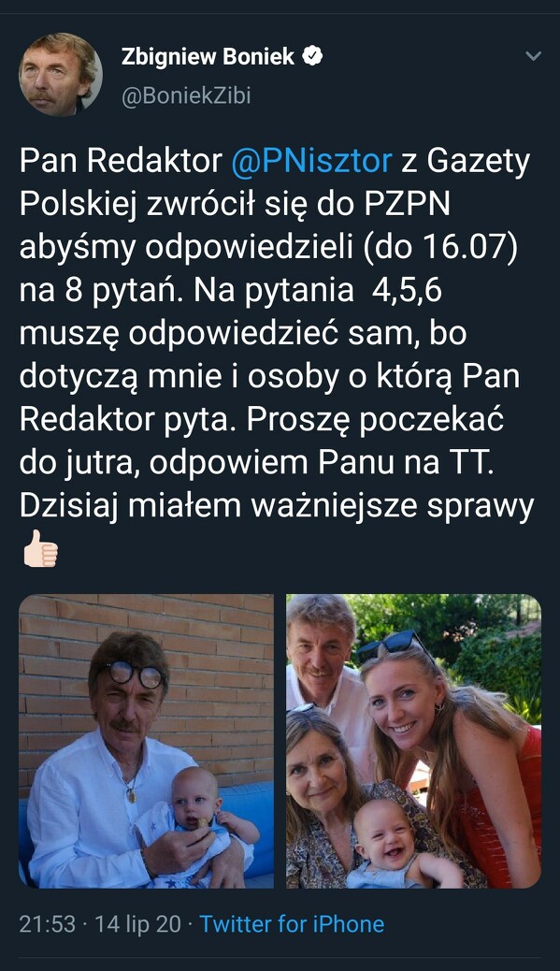The height and width of the screenshot is (971, 560).
Task: Tap the thumbs up emoji in tweet
Action: tap(40, 549)
